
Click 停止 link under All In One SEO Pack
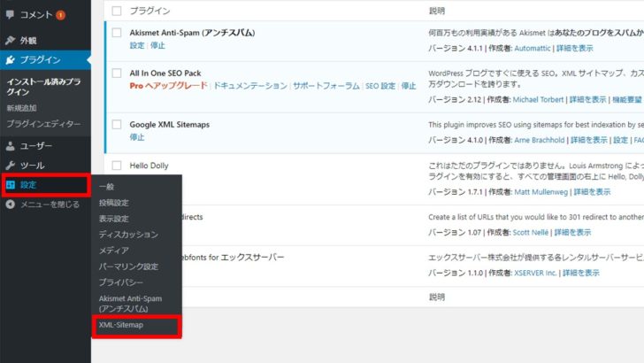(x=409, y=86)
